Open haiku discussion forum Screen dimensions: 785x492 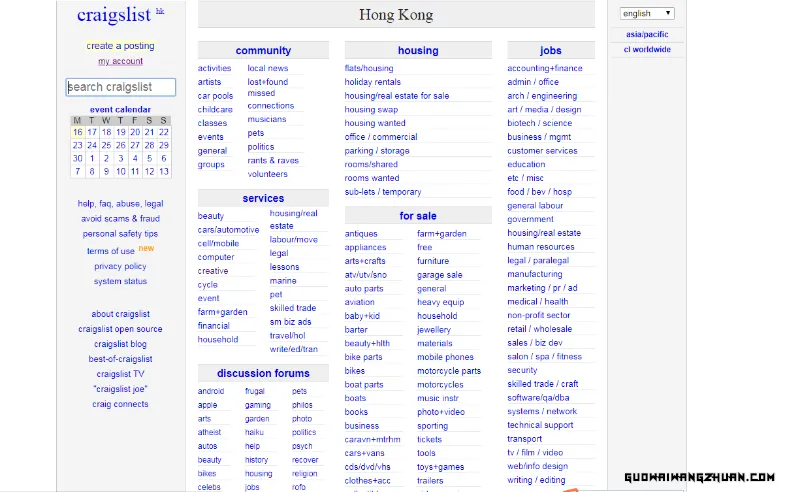254,432
